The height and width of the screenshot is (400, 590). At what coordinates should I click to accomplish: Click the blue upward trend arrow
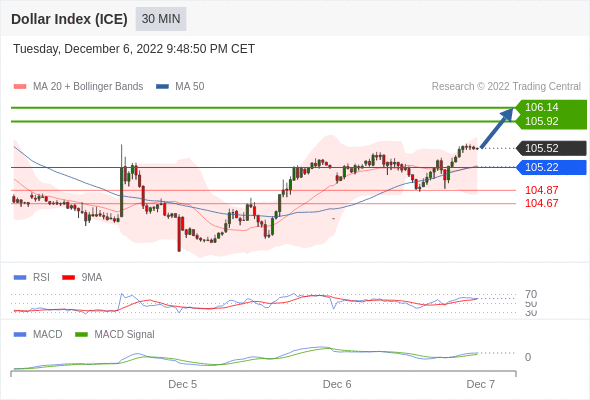pyautogui.click(x=497, y=128)
